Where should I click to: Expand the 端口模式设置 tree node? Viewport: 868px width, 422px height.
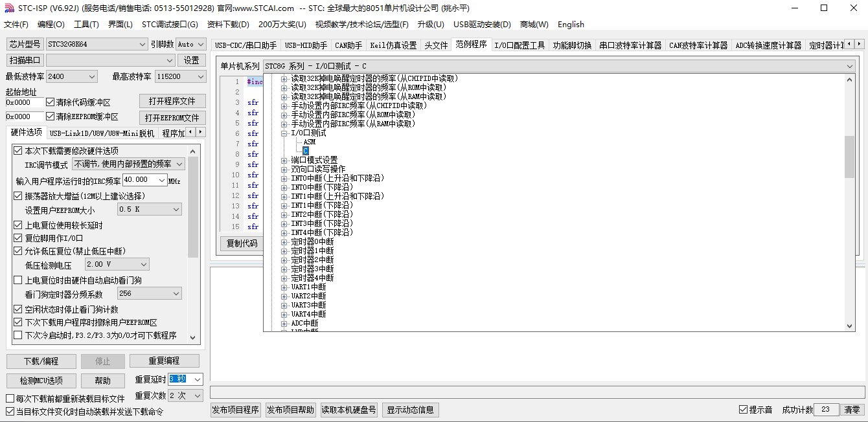pyautogui.click(x=284, y=160)
